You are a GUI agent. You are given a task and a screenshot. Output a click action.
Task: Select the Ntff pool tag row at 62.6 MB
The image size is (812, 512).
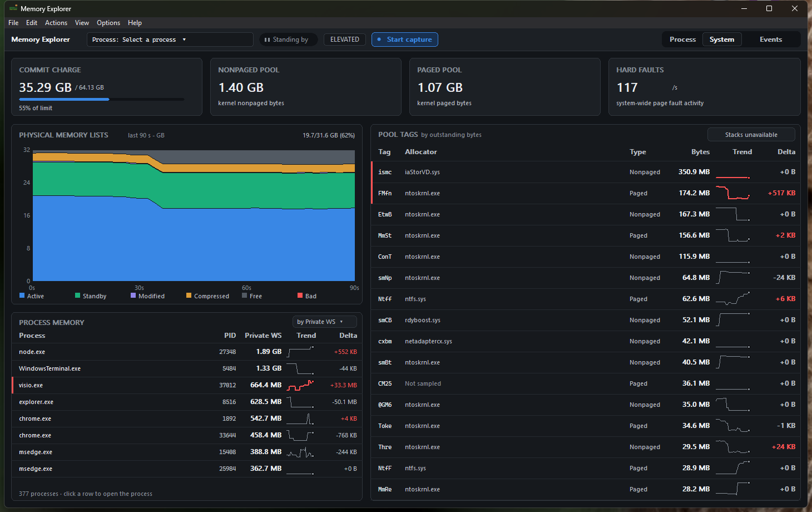(586, 299)
